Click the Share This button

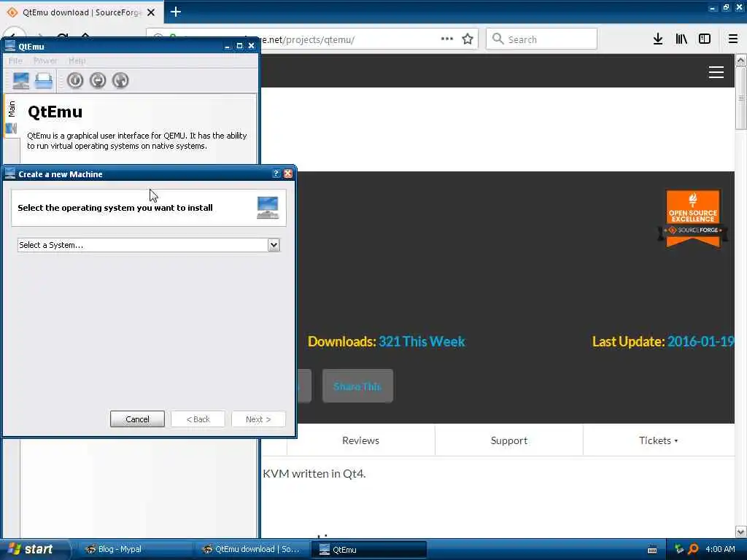click(357, 386)
